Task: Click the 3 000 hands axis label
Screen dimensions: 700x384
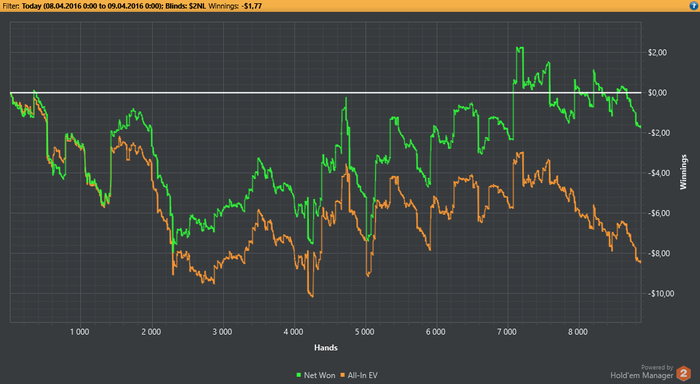Action: tap(222, 332)
